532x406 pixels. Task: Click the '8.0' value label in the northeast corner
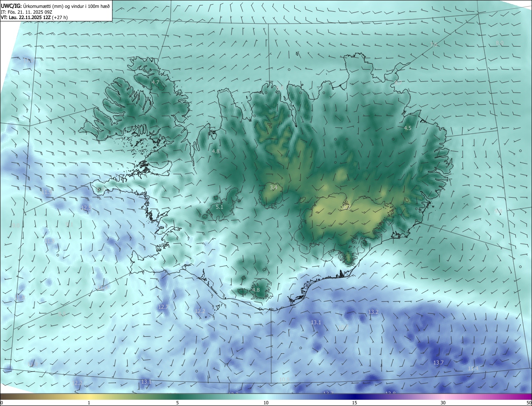500,43
